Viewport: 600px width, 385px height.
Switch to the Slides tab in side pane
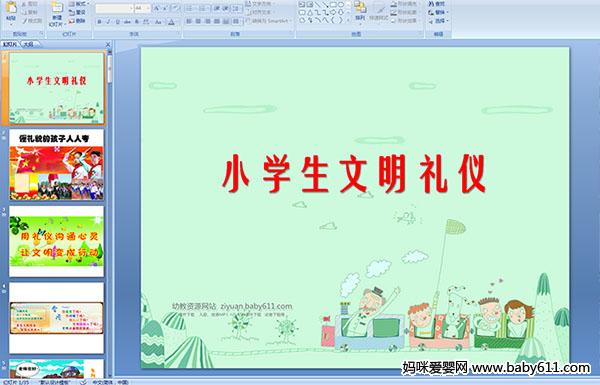[x=10, y=44]
